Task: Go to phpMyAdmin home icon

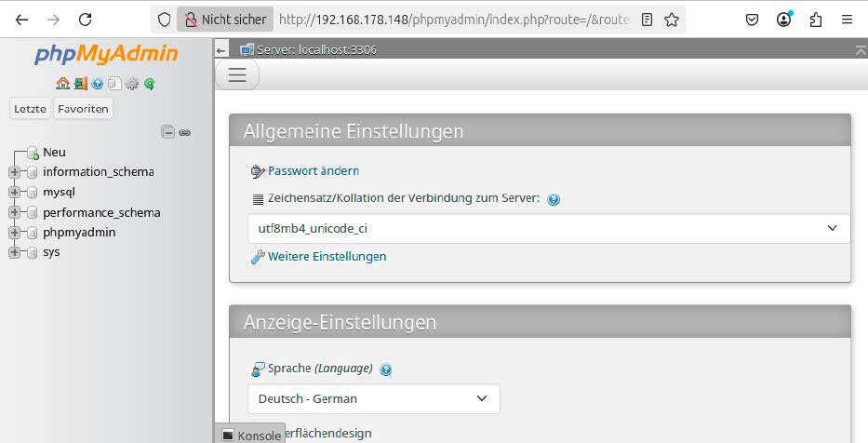Action: click(x=62, y=84)
